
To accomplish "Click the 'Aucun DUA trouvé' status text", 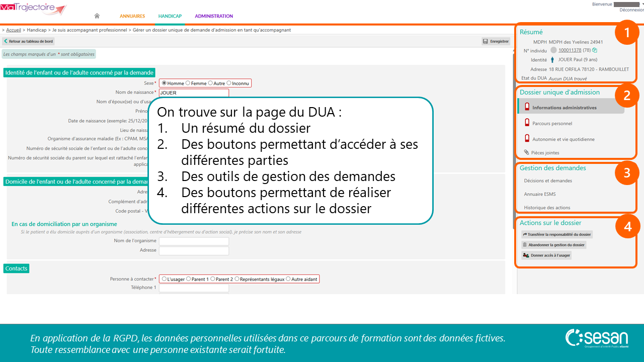I will coord(568,78).
